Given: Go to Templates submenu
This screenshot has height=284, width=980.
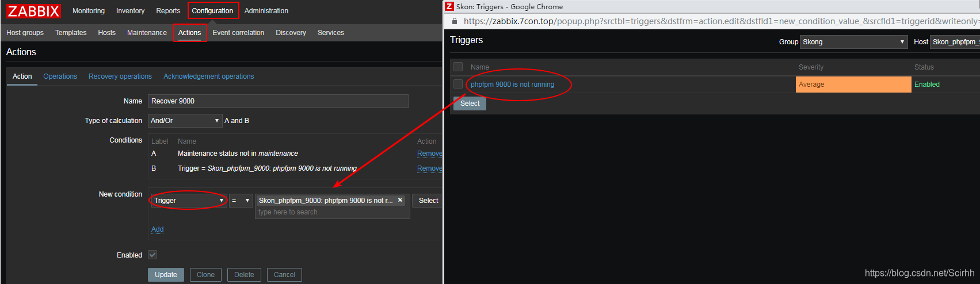Looking at the screenshot, I should [71, 33].
